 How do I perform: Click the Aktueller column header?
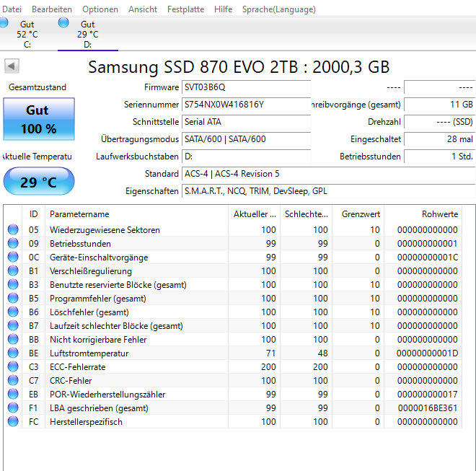(255, 214)
